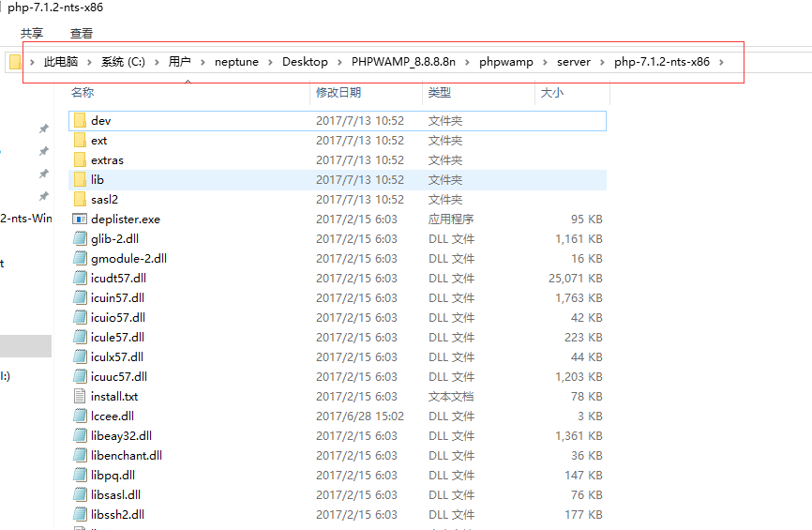812x530 pixels.
Task: Click the first pin icon in sidebar
Action: (x=44, y=129)
